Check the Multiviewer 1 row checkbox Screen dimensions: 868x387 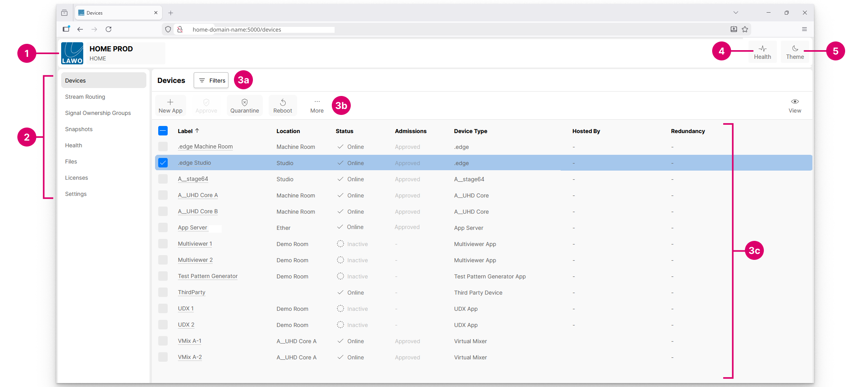[163, 244]
